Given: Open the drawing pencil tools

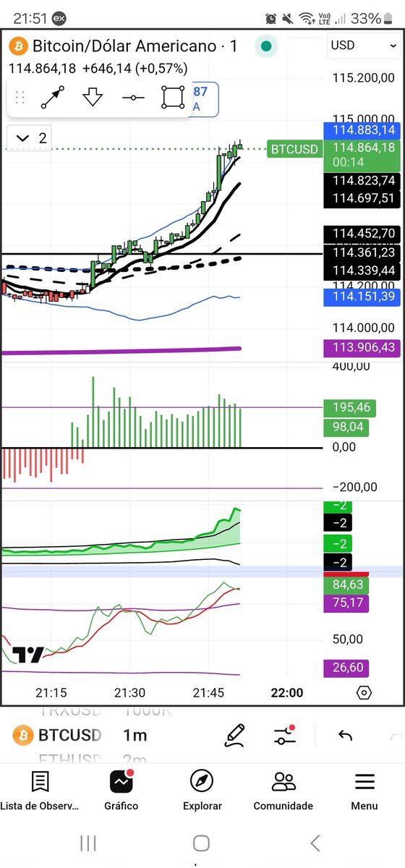Looking at the screenshot, I should pyautogui.click(x=234, y=736).
